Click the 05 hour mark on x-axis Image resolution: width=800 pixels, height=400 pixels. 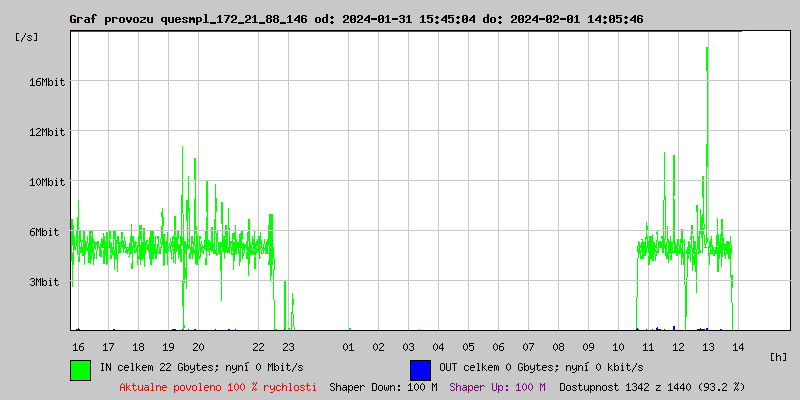[468, 347]
